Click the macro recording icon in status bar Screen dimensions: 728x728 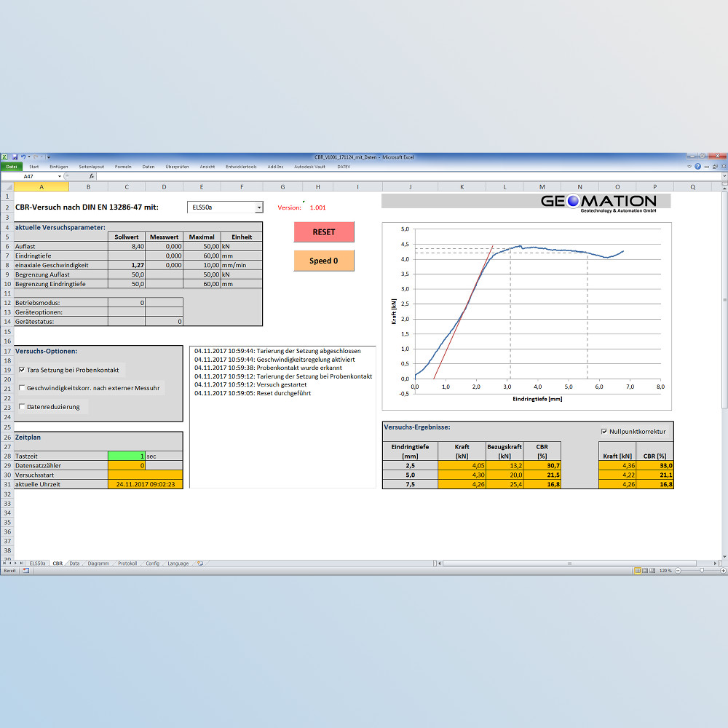(x=26, y=571)
